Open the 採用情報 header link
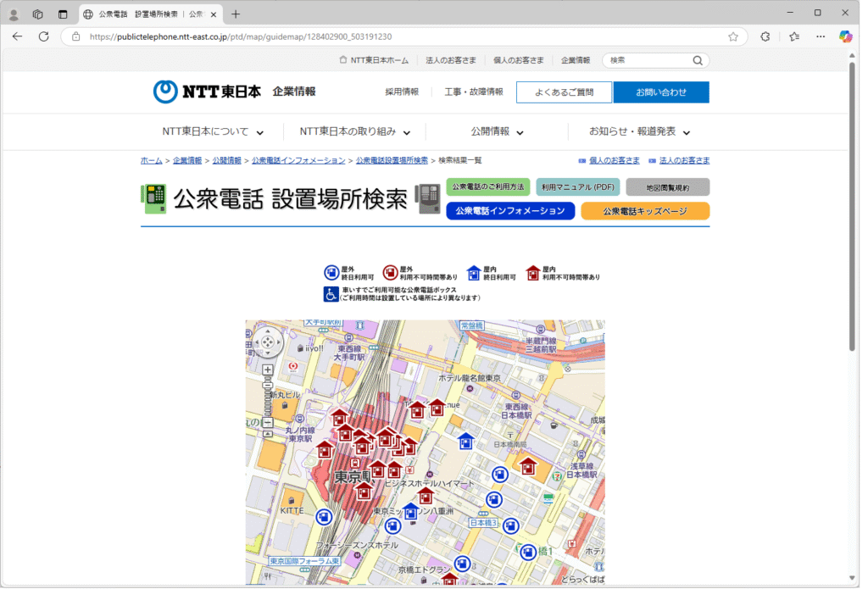The width and height of the screenshot is (868, 589). [402, 92]
